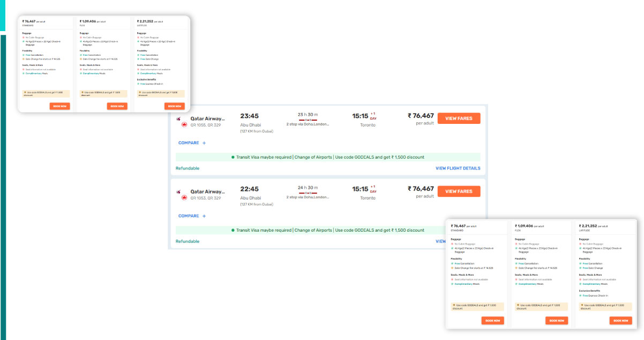Open fare options via VIEW FARES on QR 1053
The width and height of the screenshot is (644, 340).
pyautogui.click(x=459, y=191)
